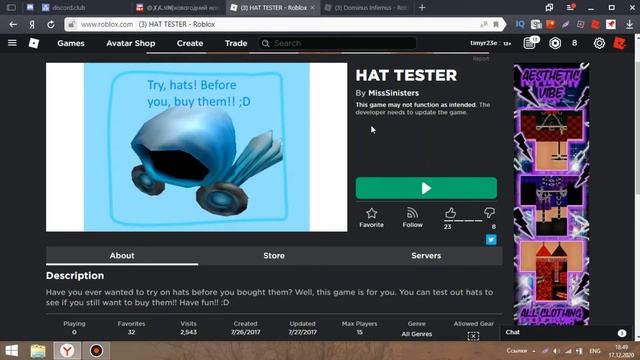Click the pushpin extension icon
The image size is (640, 360).
(611, 24)
